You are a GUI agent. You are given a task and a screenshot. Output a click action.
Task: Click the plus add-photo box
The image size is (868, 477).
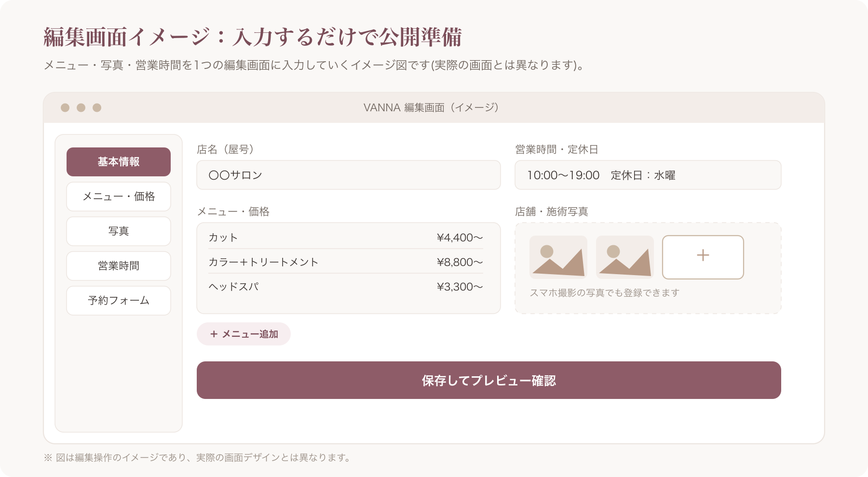point(703,257)
